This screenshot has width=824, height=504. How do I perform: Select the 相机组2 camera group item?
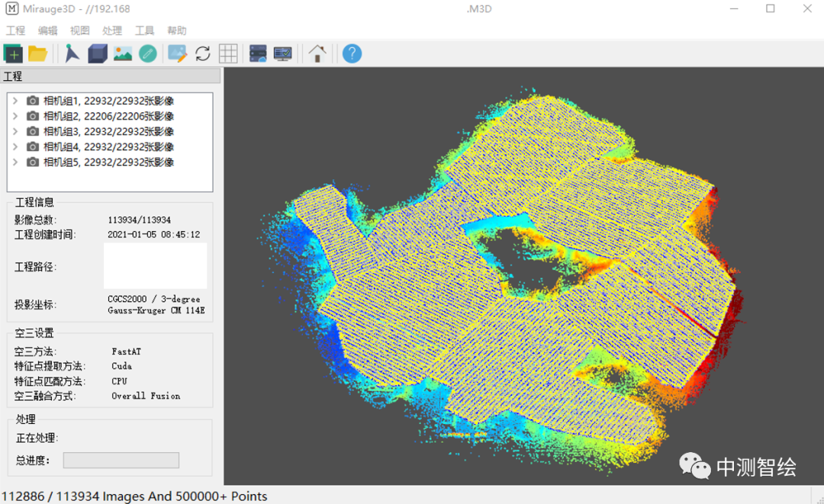tap(108, 116)
